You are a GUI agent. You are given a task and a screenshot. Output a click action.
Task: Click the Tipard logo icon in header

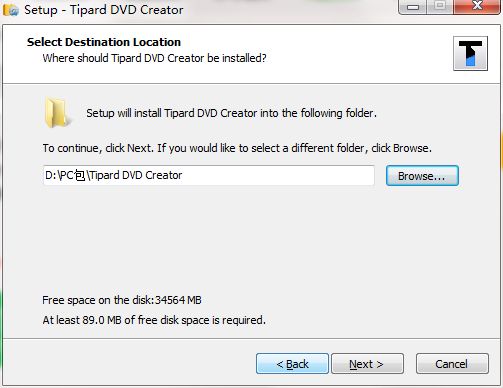(x=470, y=53)
